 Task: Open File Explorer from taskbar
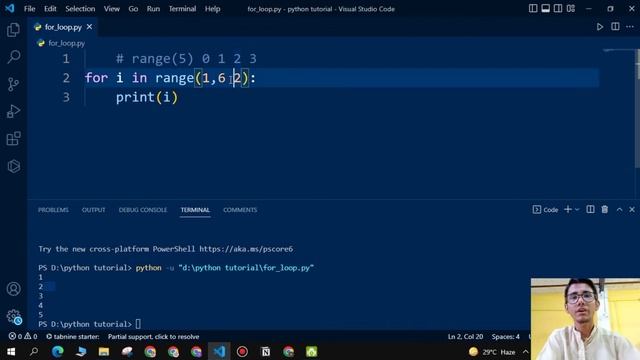pos(104,351)
